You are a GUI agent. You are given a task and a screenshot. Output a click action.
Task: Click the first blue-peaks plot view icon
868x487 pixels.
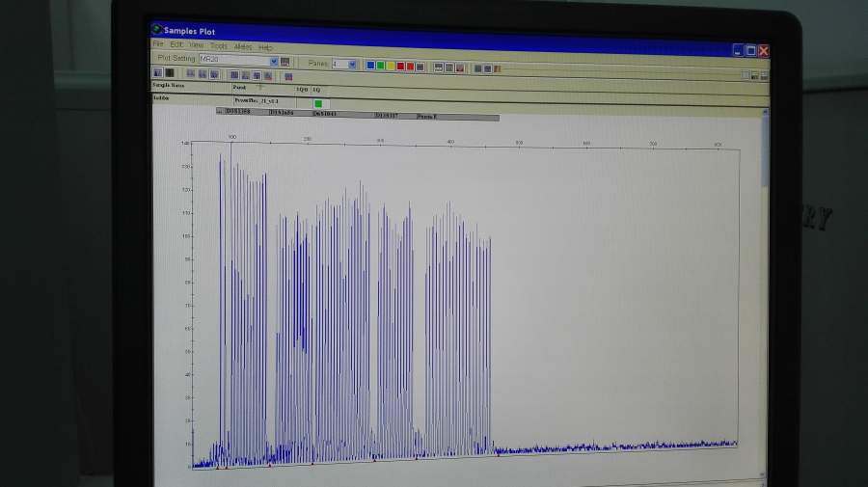(x=158, y=72)
